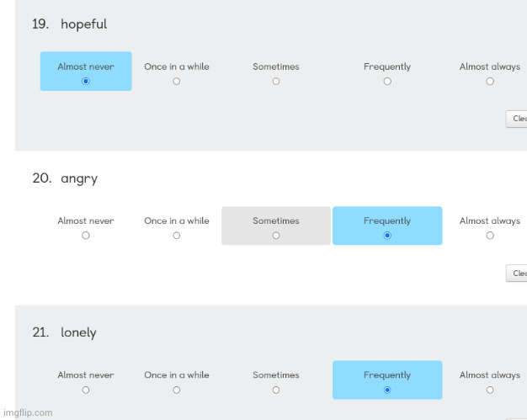Select the highlighted 'Sometimes' option for angry
This screenshot has height=420, width=527.
(276, 235)
